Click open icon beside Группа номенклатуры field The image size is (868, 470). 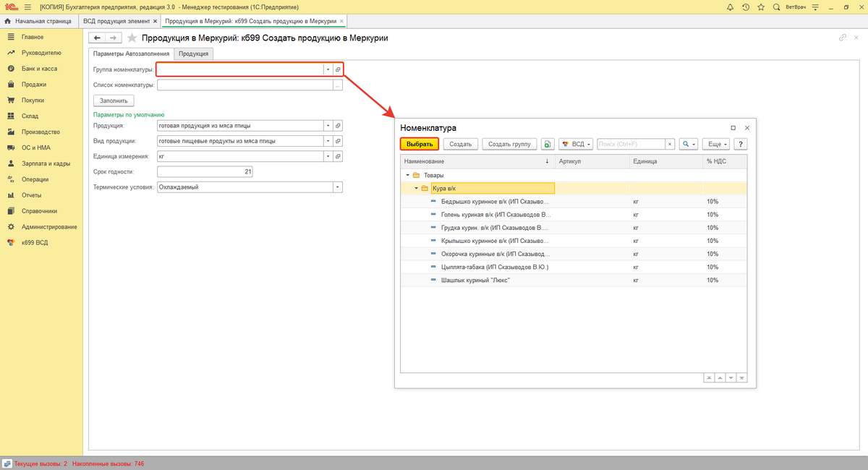(x=338, y=69)
